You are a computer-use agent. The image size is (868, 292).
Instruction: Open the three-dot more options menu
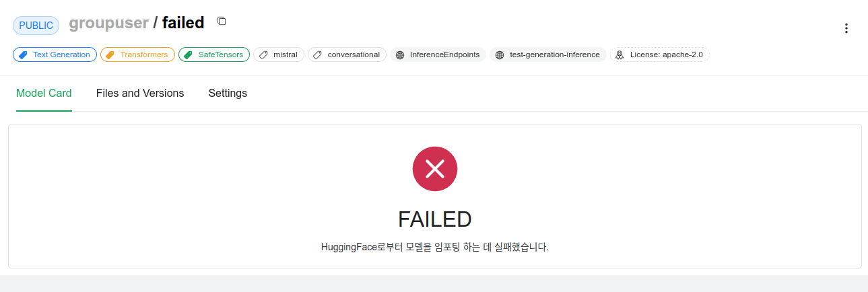[x=846, y=28]
